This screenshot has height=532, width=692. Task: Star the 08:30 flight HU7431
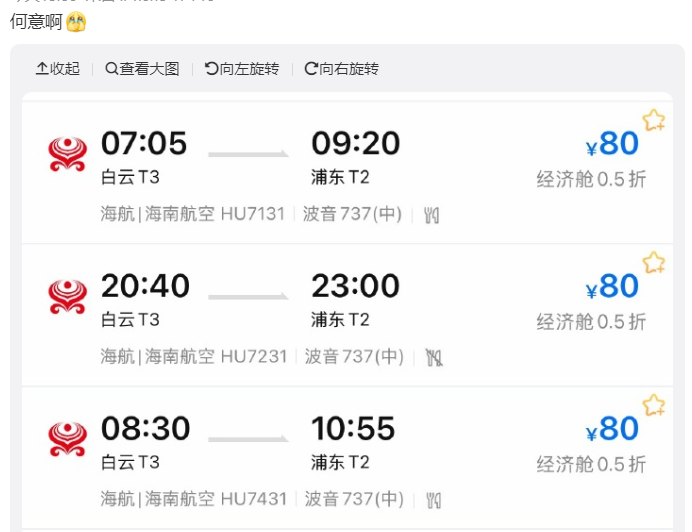tap(653, 405)
